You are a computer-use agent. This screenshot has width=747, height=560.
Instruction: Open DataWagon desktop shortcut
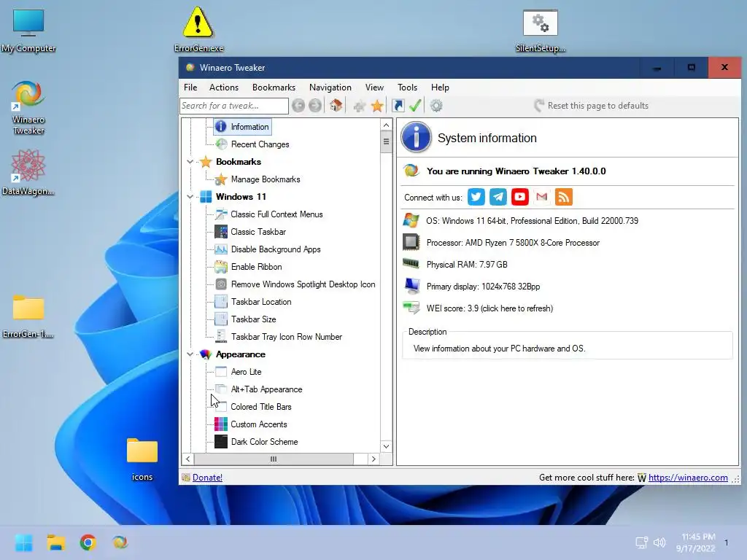28,172
